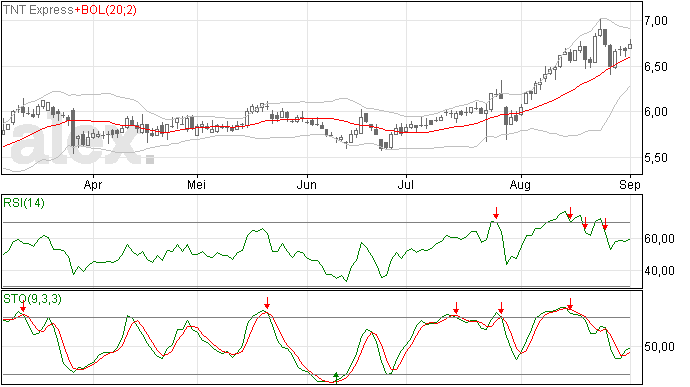
Task: Select the 5,50 price axis value
Action: click(656, 158)
